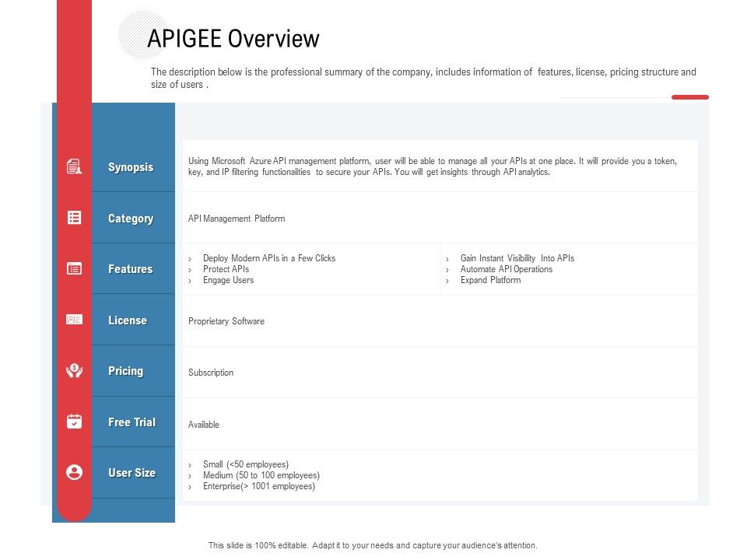This screenshot has height=560, width=747.
Task: Expand the Gain Instant Visibility chevron bullet
Action: tap(447, 258)
